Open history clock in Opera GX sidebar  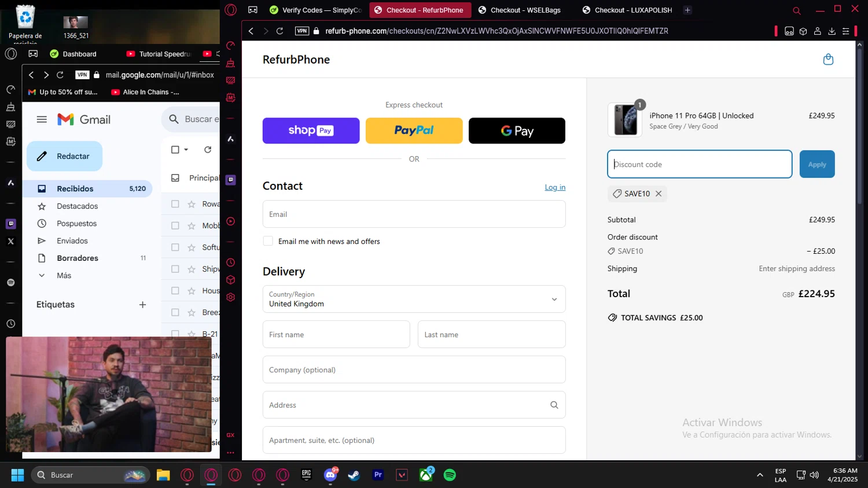click(x=230, y=263)
